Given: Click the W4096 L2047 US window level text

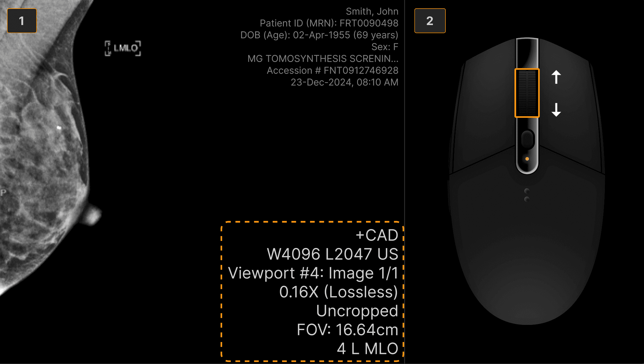Looking at the screenshot, I should 333,254.
